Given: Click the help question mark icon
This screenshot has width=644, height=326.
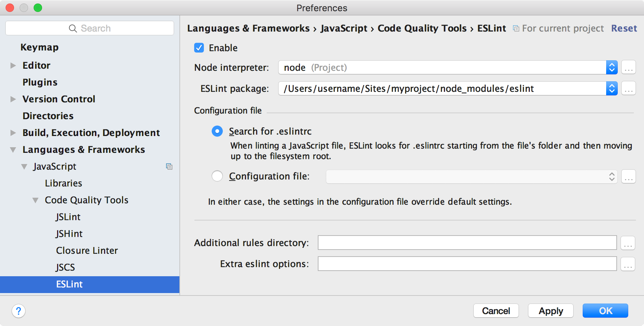Looking at the screenshot, I should (19, 311).
